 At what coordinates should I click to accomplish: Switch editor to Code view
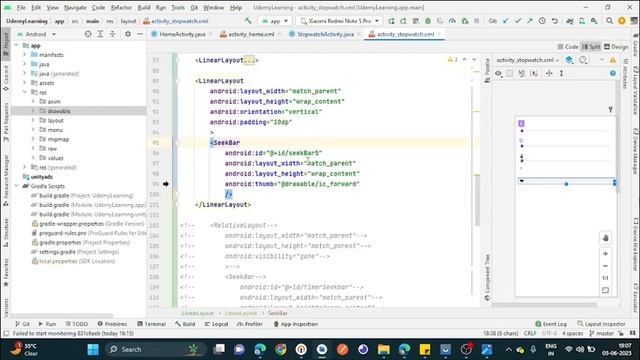click(568, 47)
